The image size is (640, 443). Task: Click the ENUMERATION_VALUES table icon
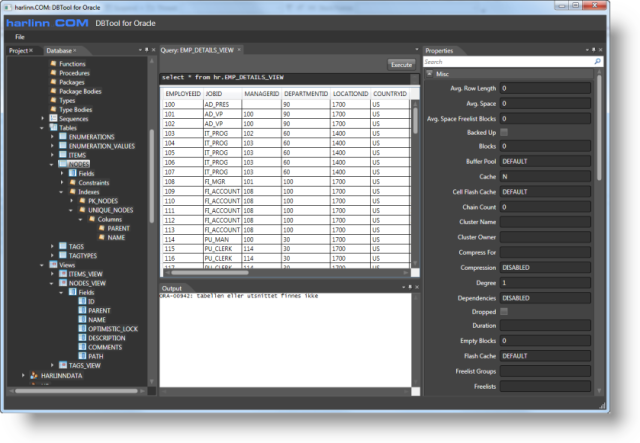pos(63,145)
